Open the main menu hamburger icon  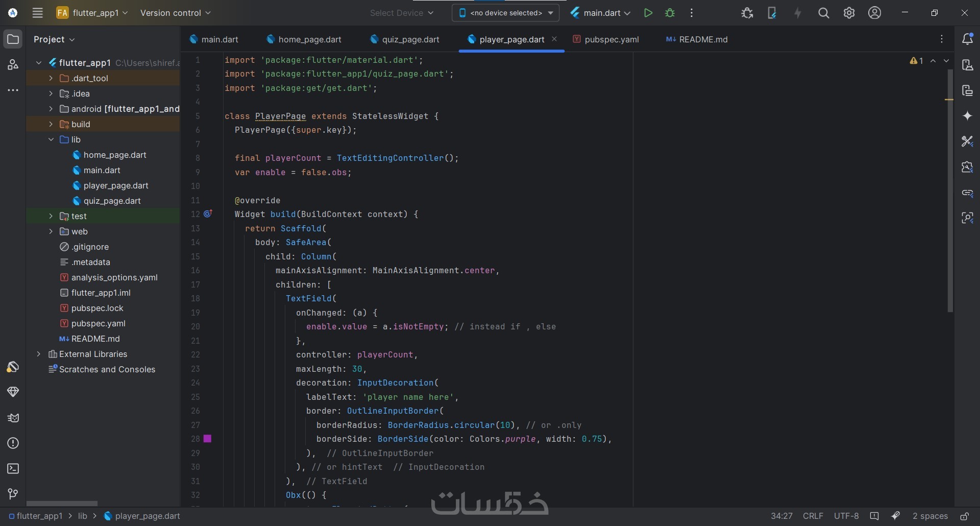[x=37, y=13]
